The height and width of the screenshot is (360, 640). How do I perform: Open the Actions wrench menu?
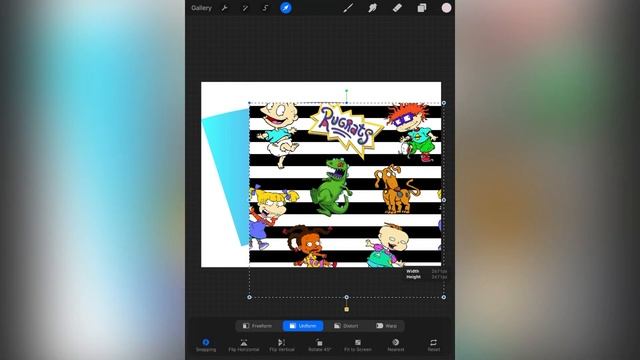[224, 8]
